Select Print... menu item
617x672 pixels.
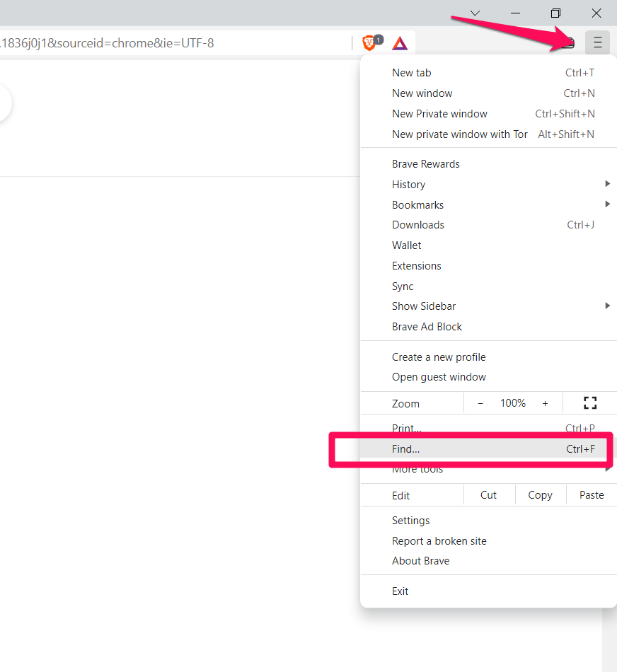tap(489, 428)
